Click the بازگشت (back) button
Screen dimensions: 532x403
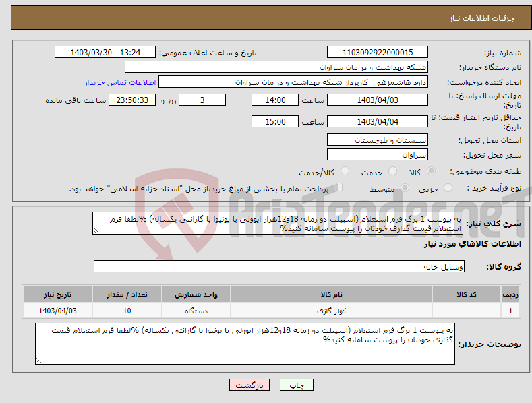(x=249, y=385)
